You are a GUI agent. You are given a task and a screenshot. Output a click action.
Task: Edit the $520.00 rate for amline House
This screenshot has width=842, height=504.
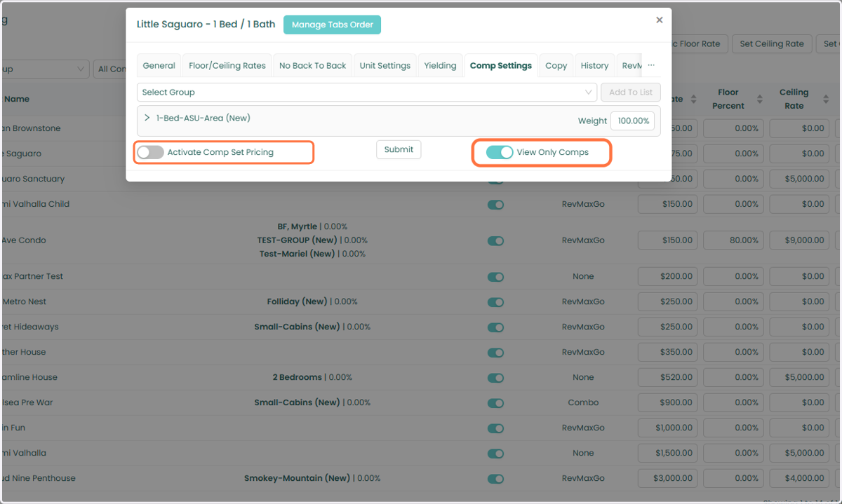click(x=667, y=378)
